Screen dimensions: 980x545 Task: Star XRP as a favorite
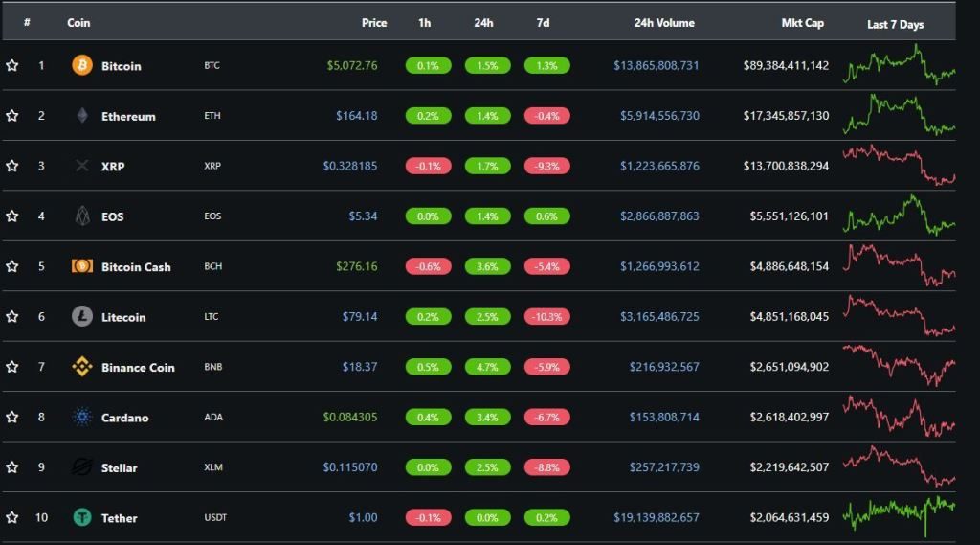[11, 166]
